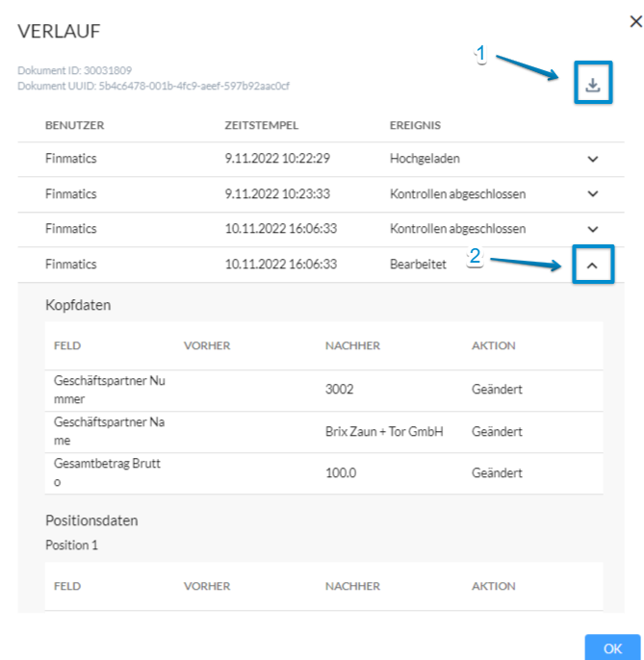Confirm with the OK button
Image resolution: width=644 pixels, height=660 pixels.
pos(612,647)
